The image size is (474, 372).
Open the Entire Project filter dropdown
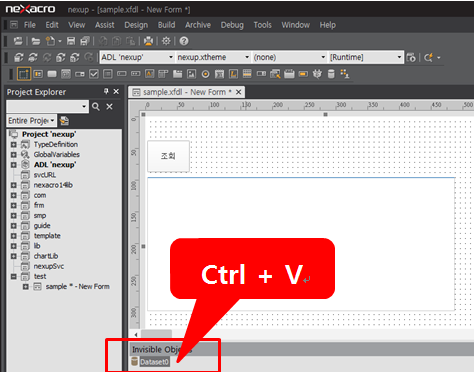tap(31, 121)
